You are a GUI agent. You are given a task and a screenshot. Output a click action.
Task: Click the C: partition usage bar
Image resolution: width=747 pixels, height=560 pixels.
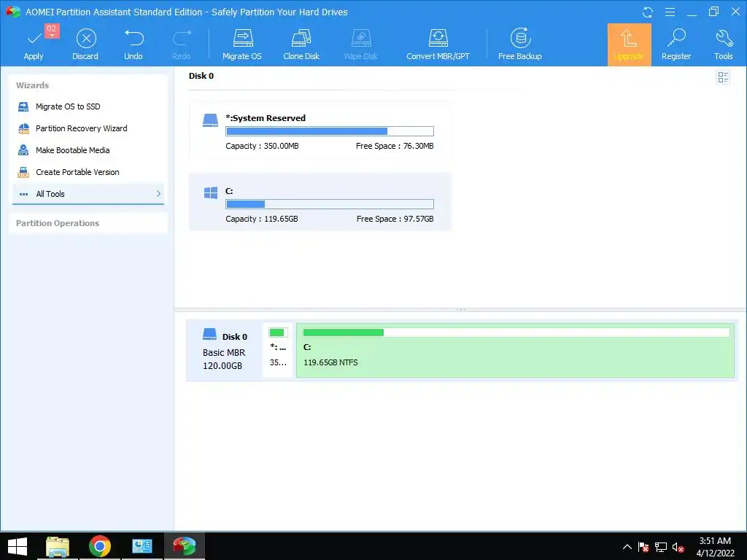tap(330, 204)
